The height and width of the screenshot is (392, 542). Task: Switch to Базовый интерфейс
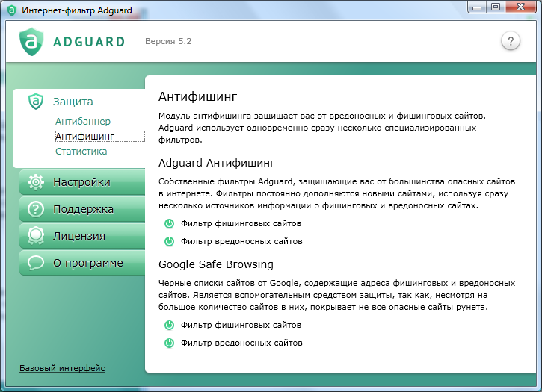pos(62,368)
